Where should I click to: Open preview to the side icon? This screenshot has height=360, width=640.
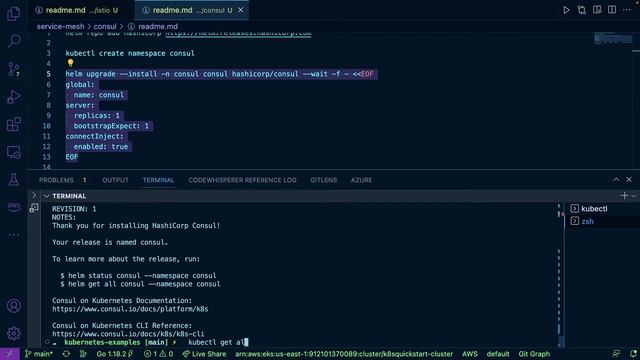point(597,10)
